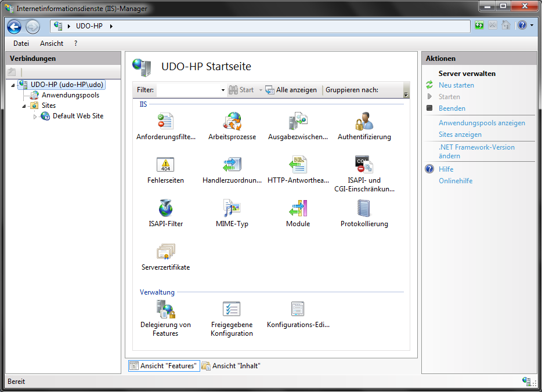Open the Ausgabezwischenspeicherung feature icon

(298, 121)
